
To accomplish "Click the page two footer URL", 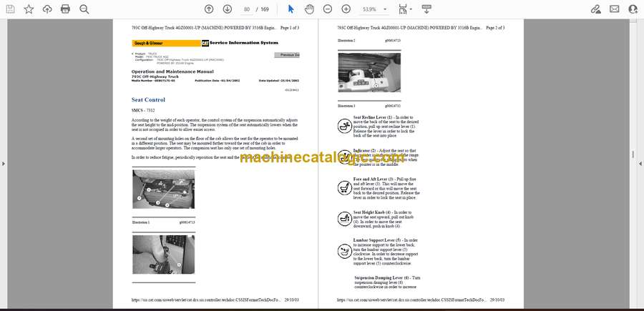I will coord(412,300).
